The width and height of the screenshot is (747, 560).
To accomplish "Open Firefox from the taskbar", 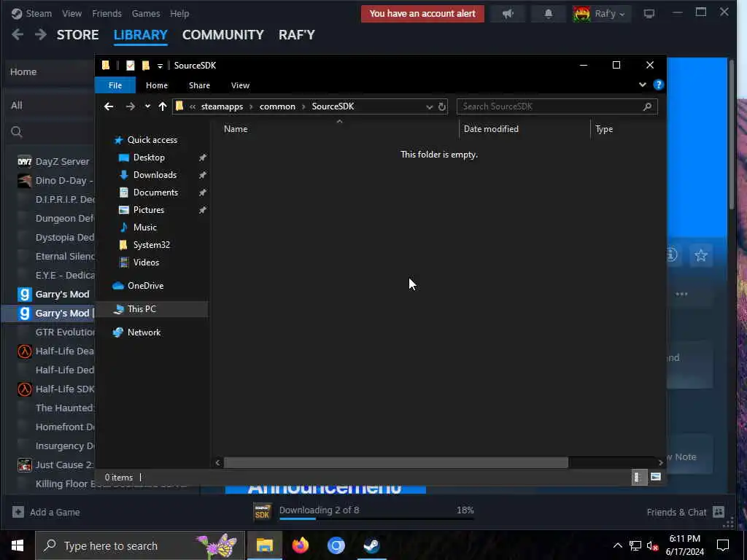I will click(300, 545).
